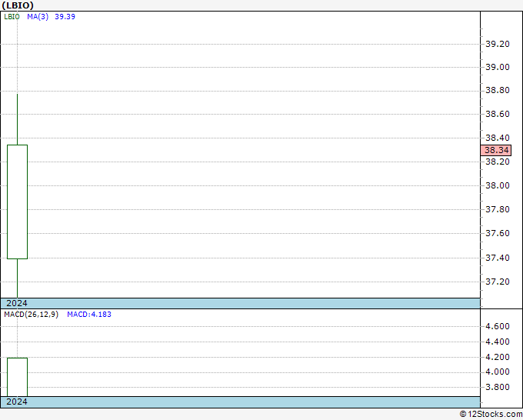Click the 38.80 price axis label
The width and height of the screenshot is (523, 420).
(498, 91)
